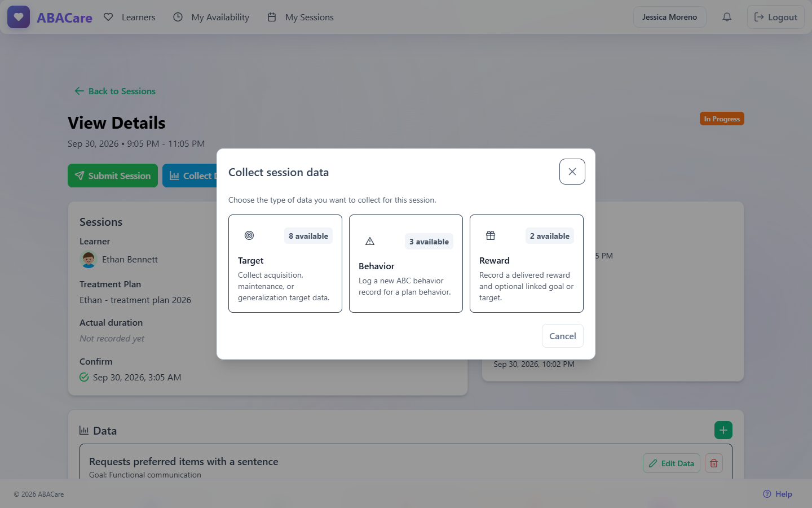Delete the Requests preferred items data entry
812x508 pixels.
[x=714, y=463]
